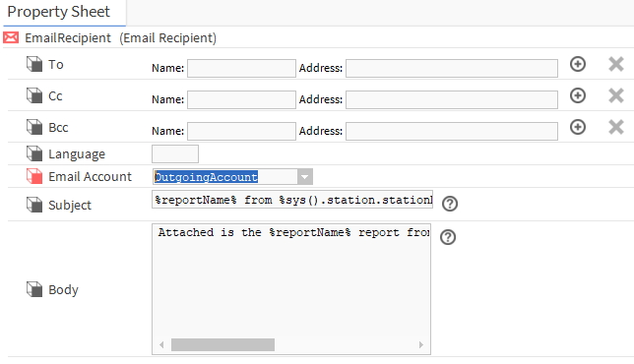Remove Bcc recipient with X icon

point(616,127)
